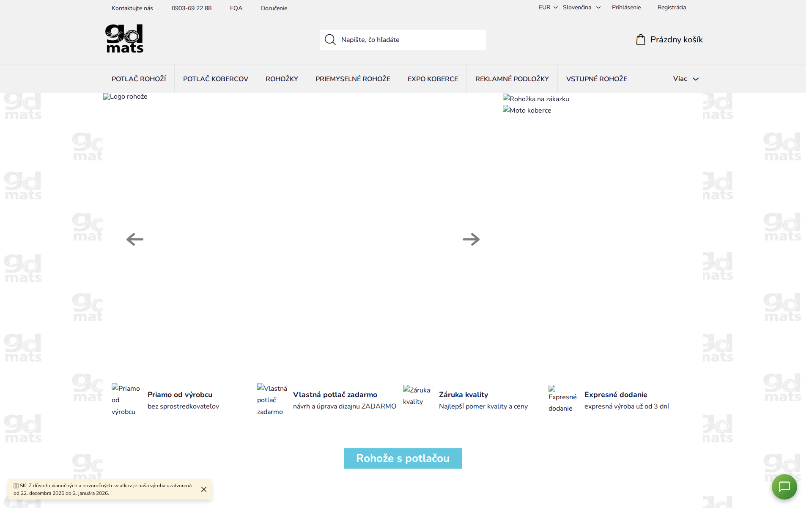Open the Prihlásenie link
The image size is (812, 508).
[626, 7]
